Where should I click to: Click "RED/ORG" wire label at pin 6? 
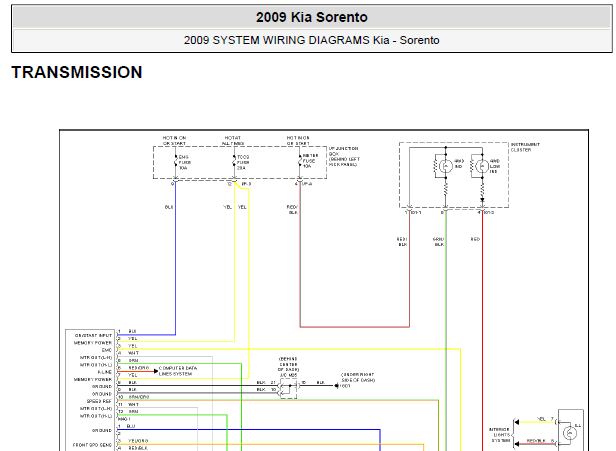coord(139,368)
